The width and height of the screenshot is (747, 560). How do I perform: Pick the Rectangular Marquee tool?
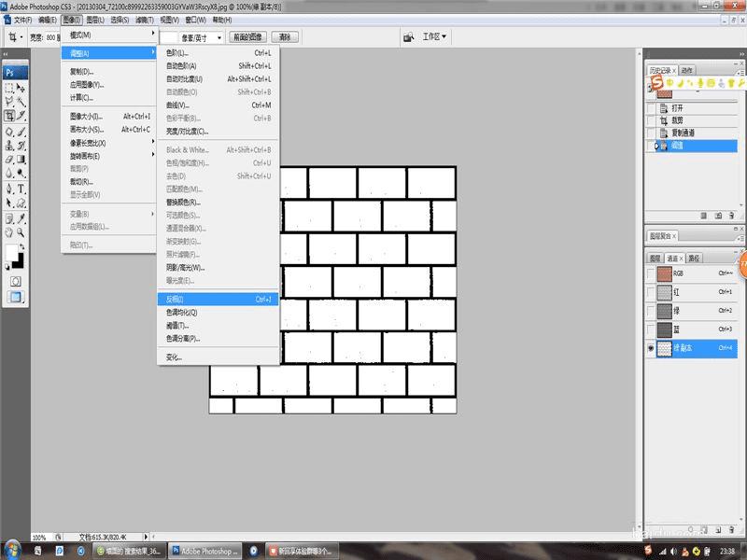coord(9,86)
